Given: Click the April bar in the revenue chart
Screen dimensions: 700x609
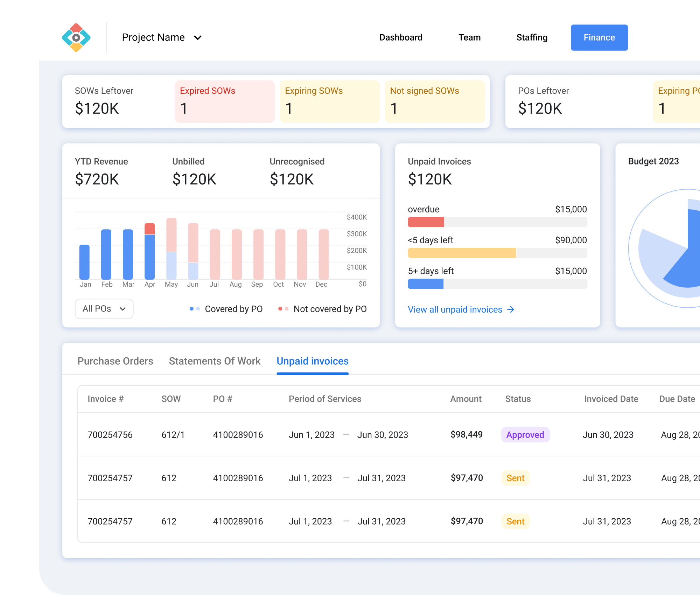Looking at the screenshot, I should 149,252.
